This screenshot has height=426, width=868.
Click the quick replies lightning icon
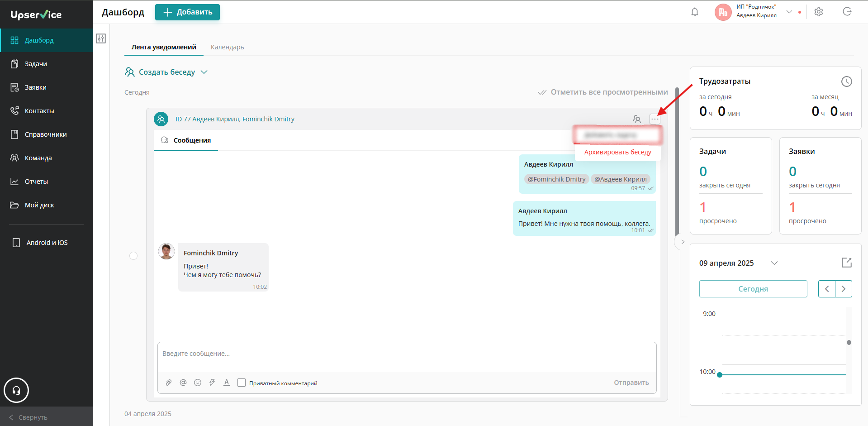coord(212,383)
